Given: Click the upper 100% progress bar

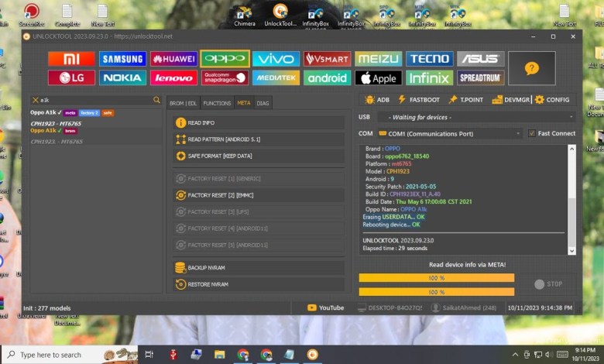Looking at the screenshot, I should [437, 278].
